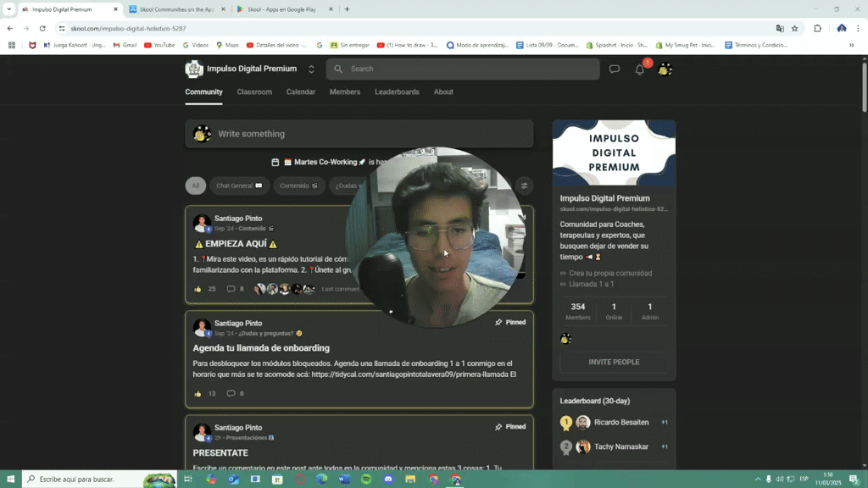
Task: Open the profile avatar menu in header
Action: pos(665,69)
